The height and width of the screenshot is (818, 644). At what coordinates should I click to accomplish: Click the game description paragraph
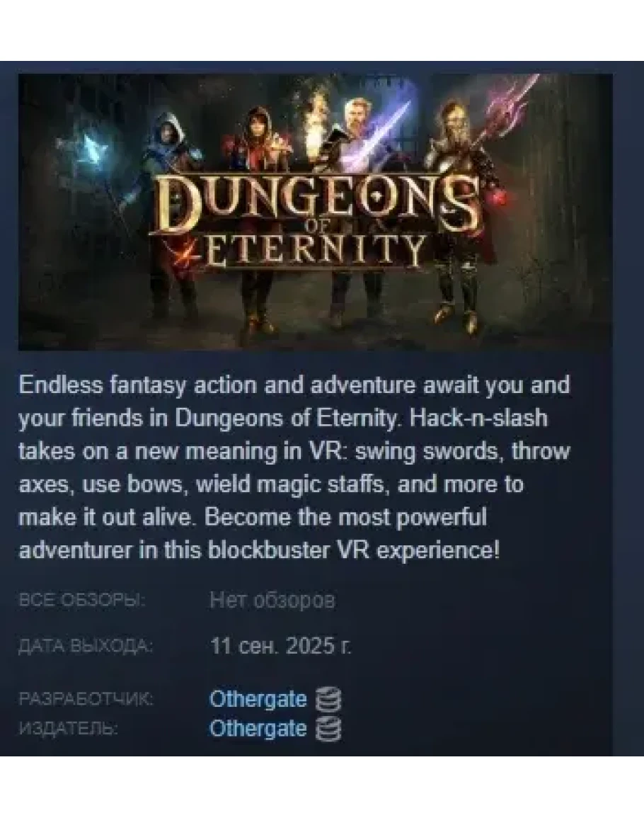coord(294,468)
